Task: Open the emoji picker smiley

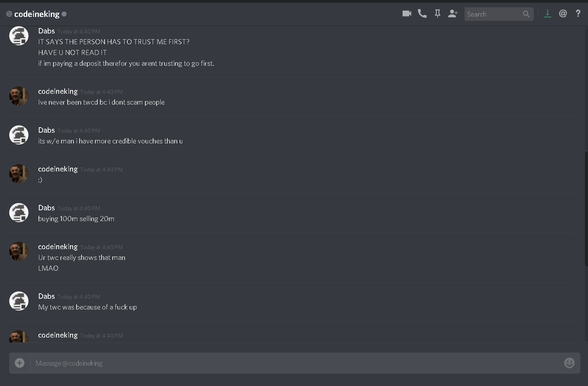Action: 569,363
